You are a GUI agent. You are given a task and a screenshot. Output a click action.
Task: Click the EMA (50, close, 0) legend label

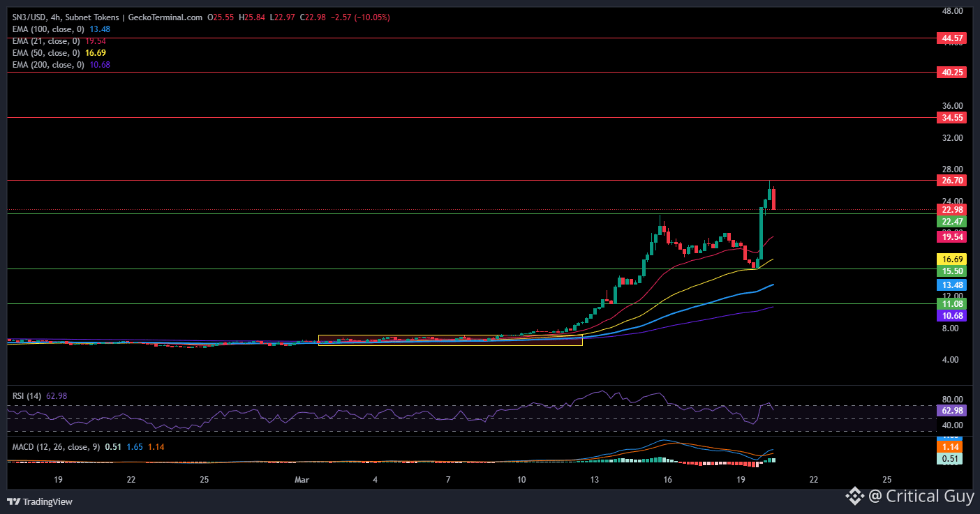(46, 53)
